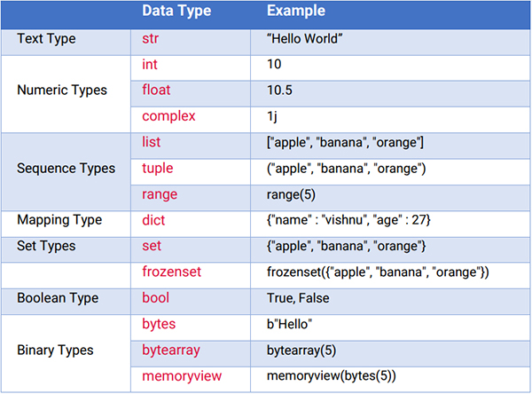Click the 'Sequence Types' category cell
532x394 pixels.
click(66, 168)
